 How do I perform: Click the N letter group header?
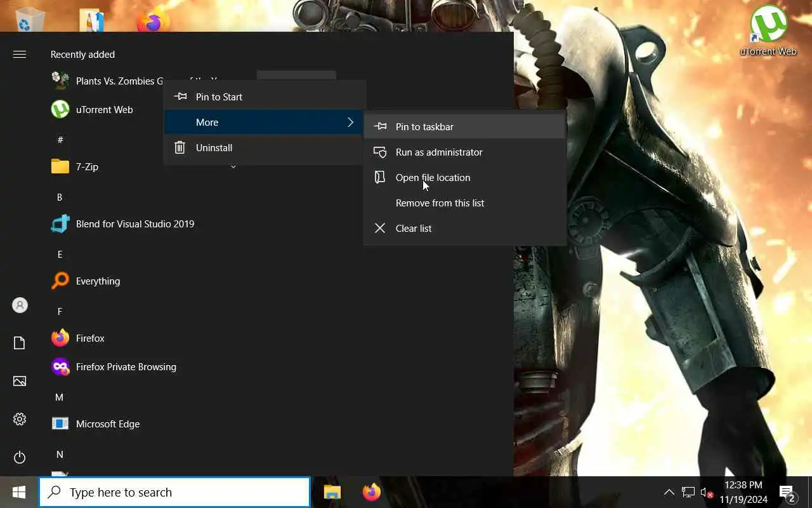pyautogui.click(x=60, y=454)
